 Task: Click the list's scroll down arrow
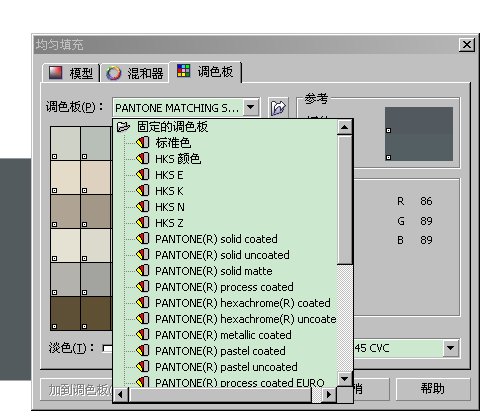click(345, 379)
